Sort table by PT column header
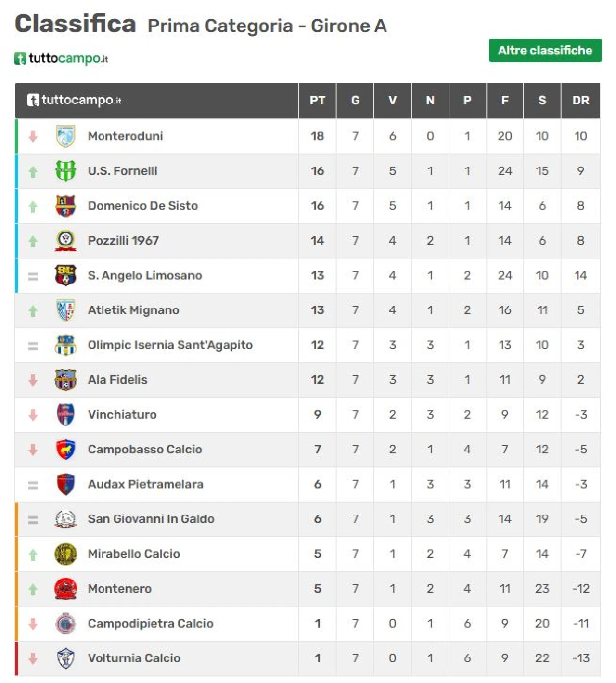The height and width of the screenshot is (683, 616). coord(318,101)
